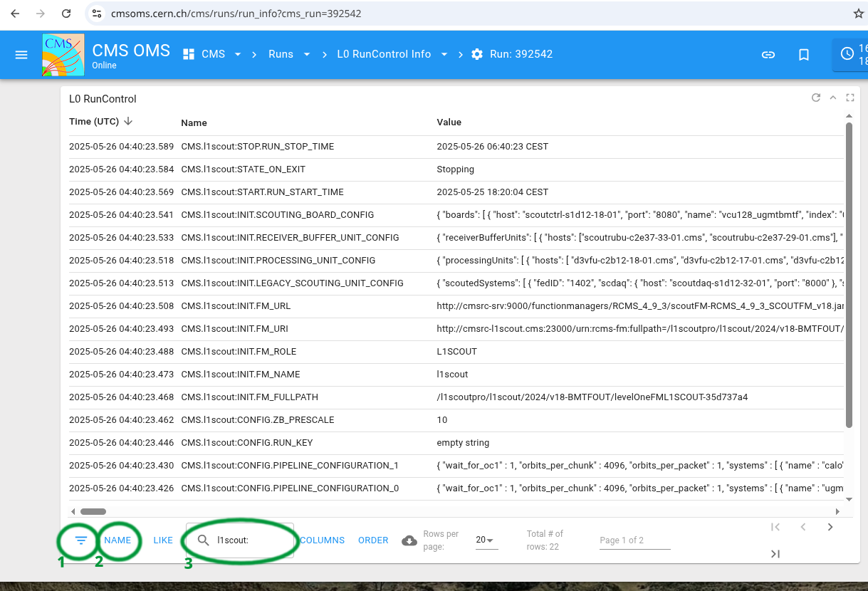
Task: Open the hamburger navigation menu
Action: coord(21,55)
